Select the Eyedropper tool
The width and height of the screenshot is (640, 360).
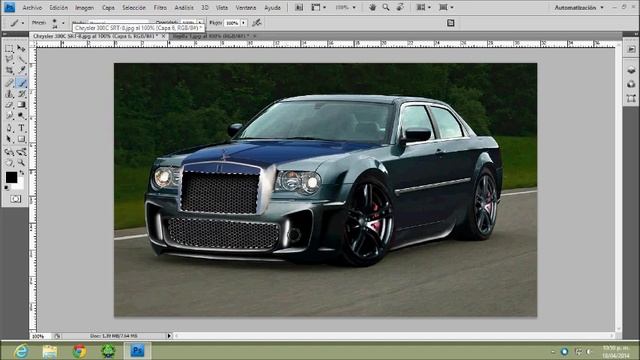tap(21, 71)
